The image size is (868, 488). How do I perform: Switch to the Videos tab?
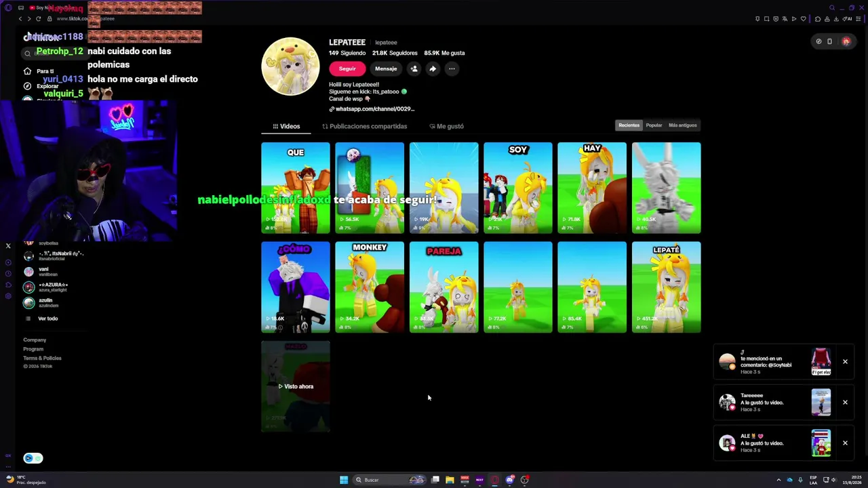tap(286, 126)
